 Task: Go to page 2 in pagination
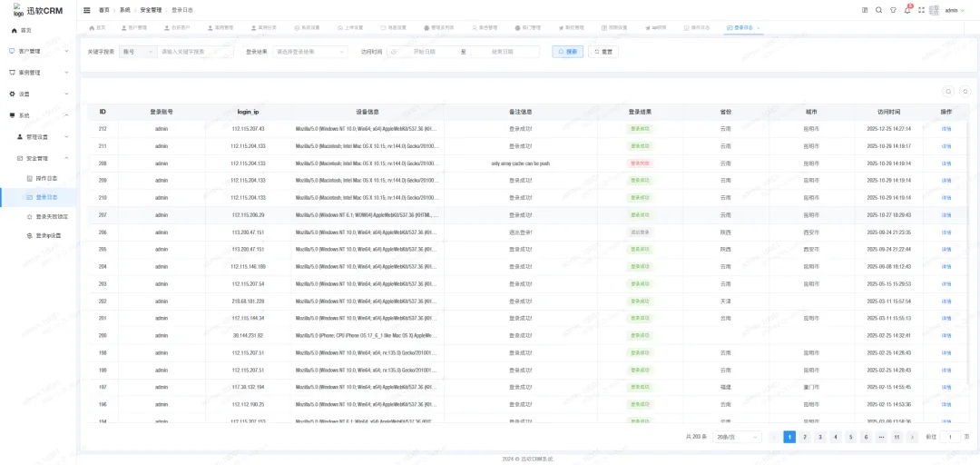coord(804,437)
